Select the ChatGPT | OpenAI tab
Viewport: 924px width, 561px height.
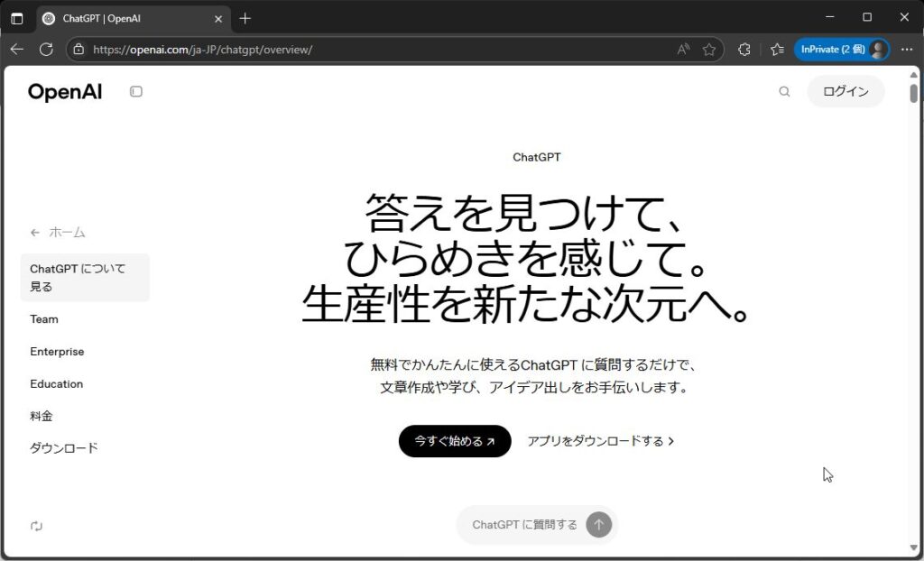(x=134, y=19)
